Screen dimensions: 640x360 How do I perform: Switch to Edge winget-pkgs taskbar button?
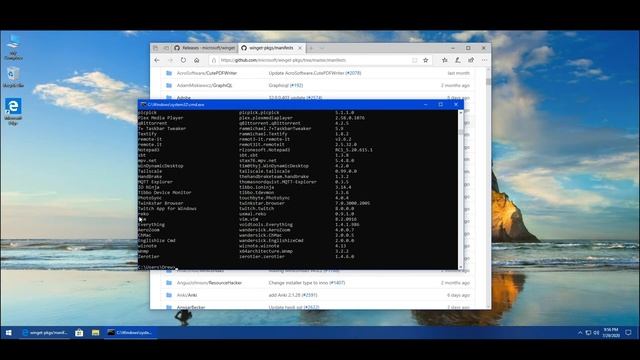(x=45, y=333)
